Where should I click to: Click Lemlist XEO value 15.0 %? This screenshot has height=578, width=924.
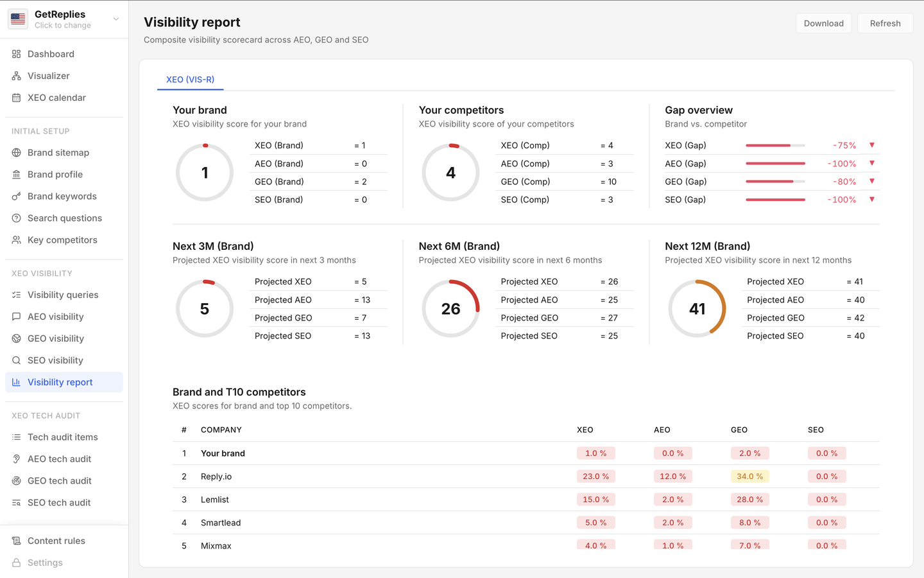[x=596, y=500]
